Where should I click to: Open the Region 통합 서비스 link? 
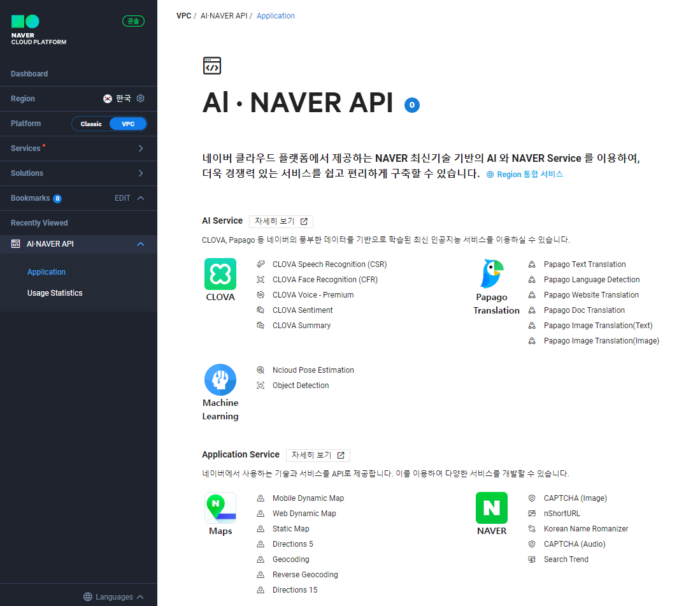point(525,174)
